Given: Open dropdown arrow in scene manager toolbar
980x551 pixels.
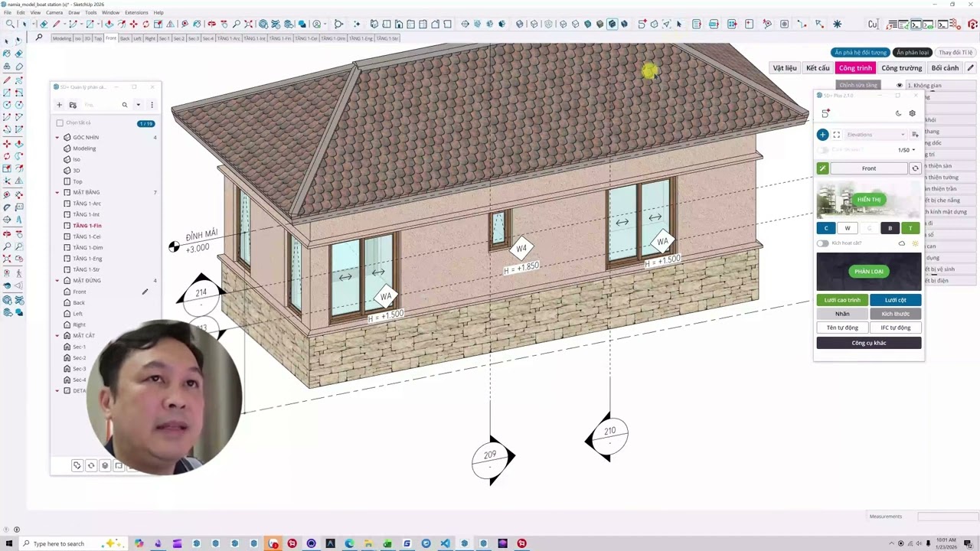Looking at the screenshot, I should (x=139, y=105).
